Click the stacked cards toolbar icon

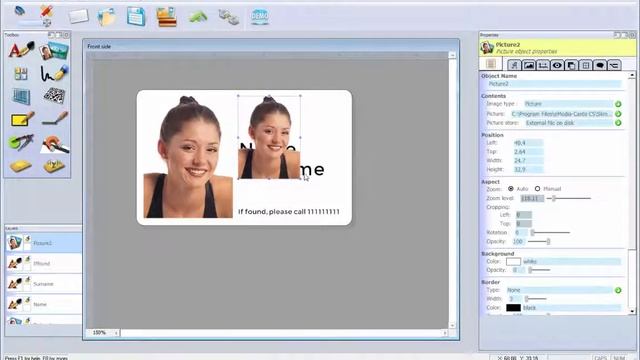[x=167, y=17]
